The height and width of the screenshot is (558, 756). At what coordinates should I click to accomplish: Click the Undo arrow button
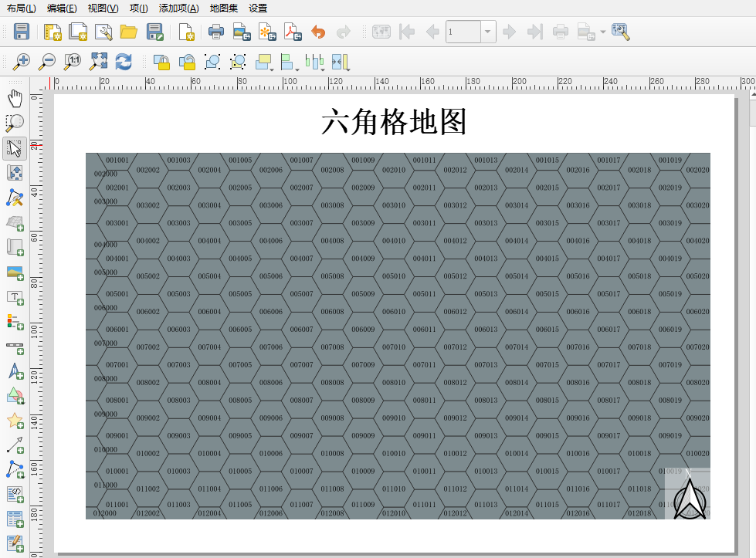click(317, 32)
